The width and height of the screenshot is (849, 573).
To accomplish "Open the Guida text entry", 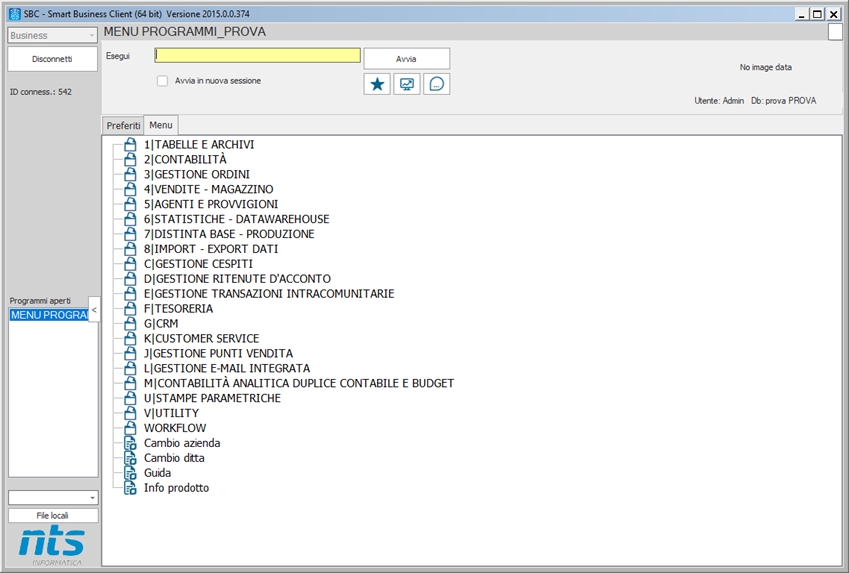I will point(157,473).
